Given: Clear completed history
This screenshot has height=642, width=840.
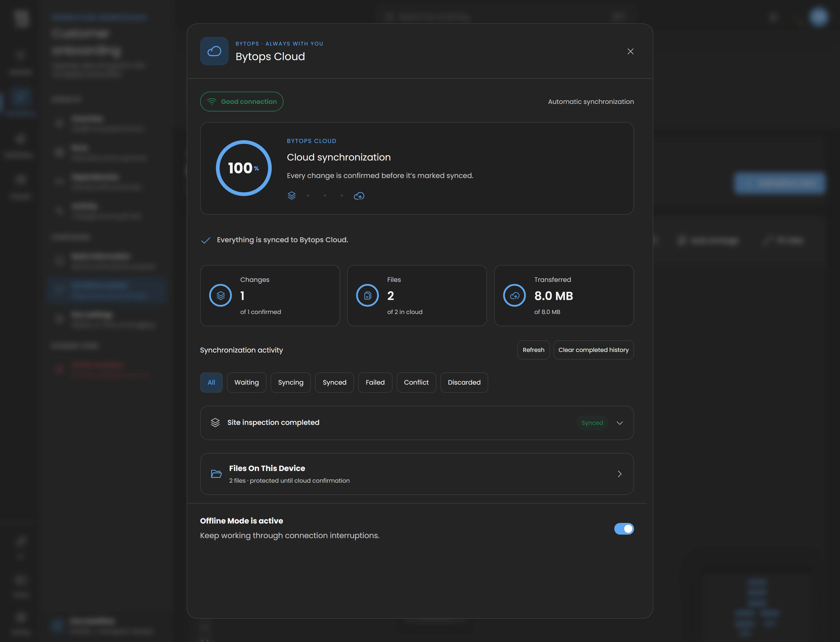Looking at the screenshot, I should [x=593, y=350].
